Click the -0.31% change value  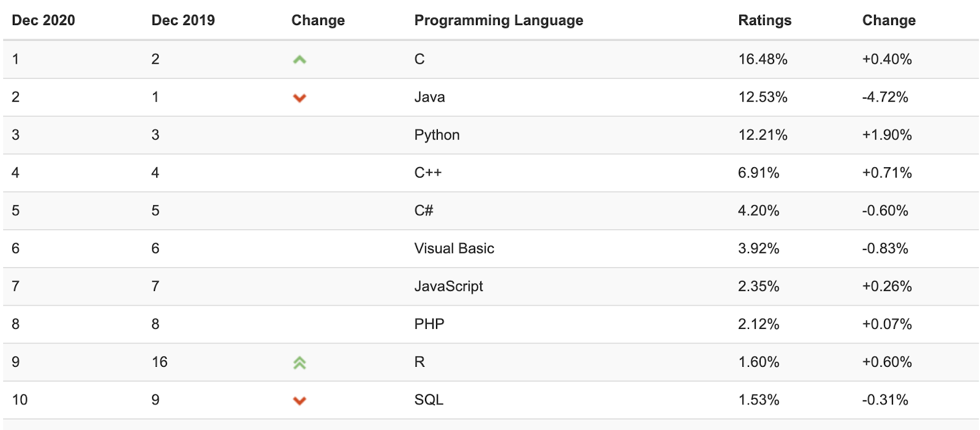click(x=885, y=400)
